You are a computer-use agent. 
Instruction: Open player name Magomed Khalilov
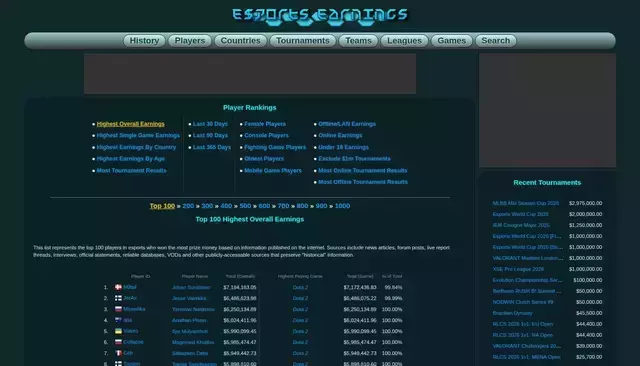pyautogui.click(x=193, y=342)
